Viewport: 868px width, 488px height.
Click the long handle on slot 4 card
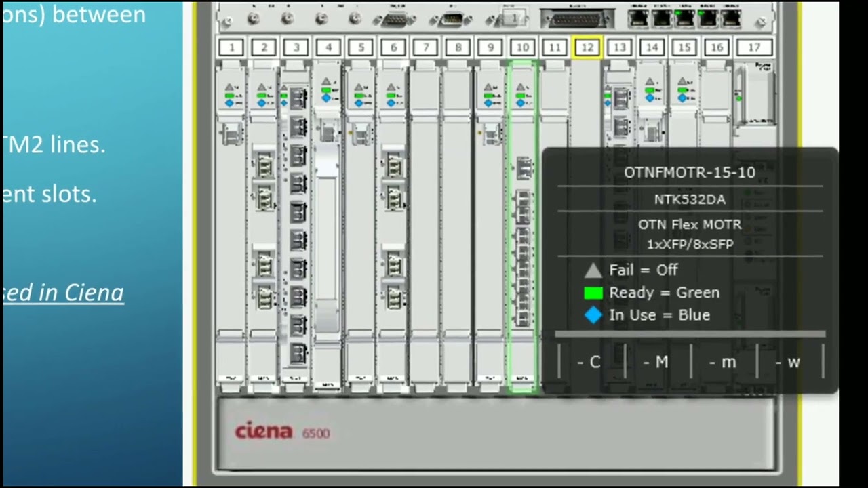(327, 237)
